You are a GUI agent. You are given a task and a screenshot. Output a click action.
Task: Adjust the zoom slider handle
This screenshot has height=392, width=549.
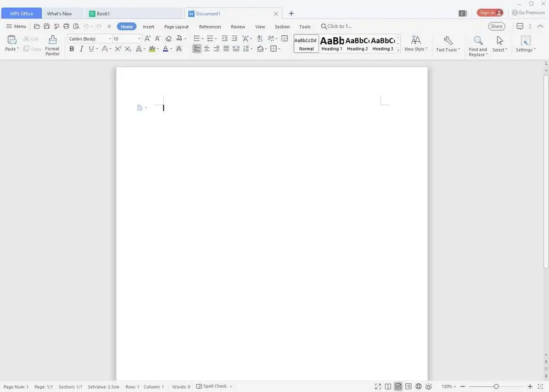click(x=496, y=387)
